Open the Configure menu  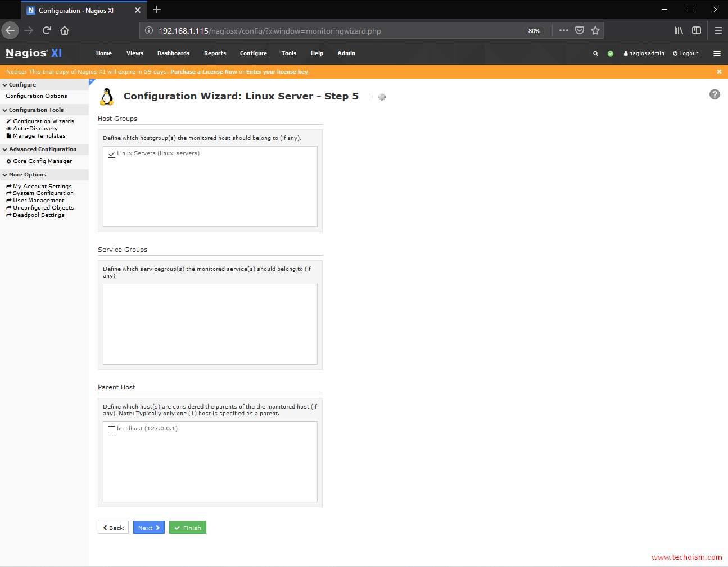(254, 53)
